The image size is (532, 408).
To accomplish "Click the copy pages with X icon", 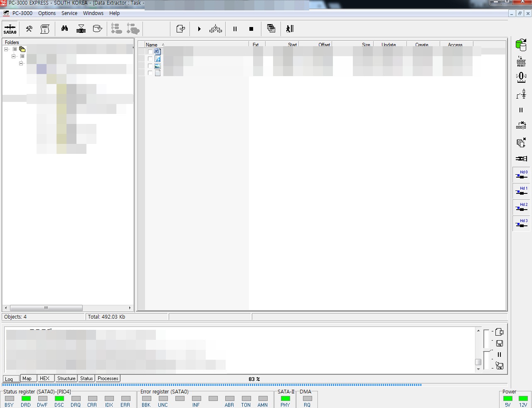I will [521, 142].
